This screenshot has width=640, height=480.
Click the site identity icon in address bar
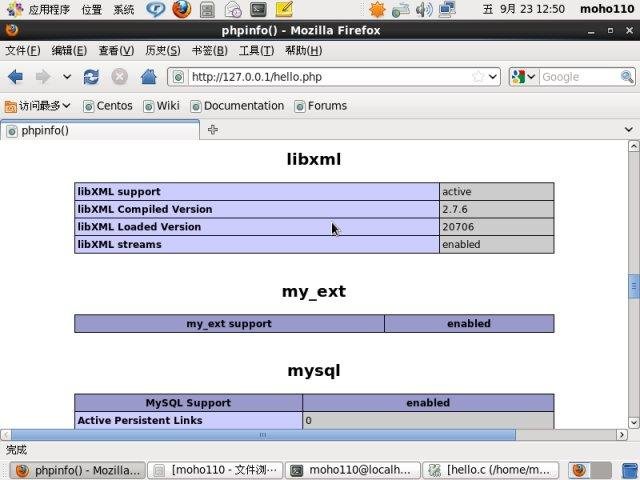pyautogui.click(x=178, y=77)
